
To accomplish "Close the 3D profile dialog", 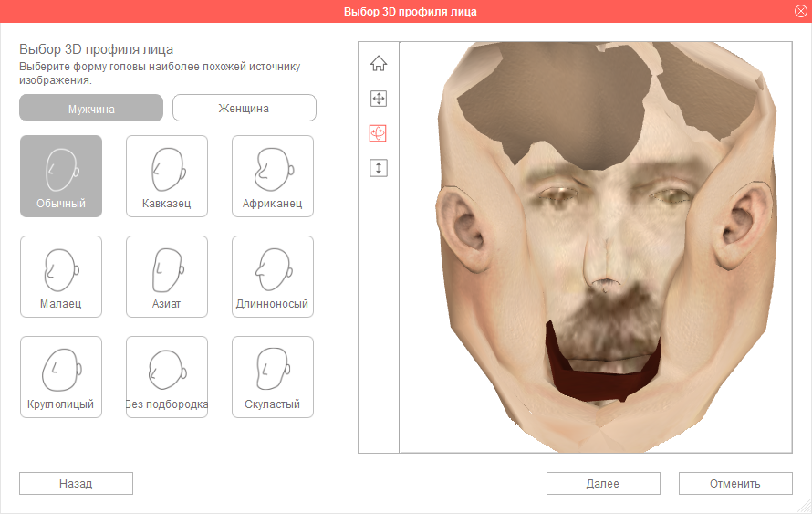I will coord(801,11).
